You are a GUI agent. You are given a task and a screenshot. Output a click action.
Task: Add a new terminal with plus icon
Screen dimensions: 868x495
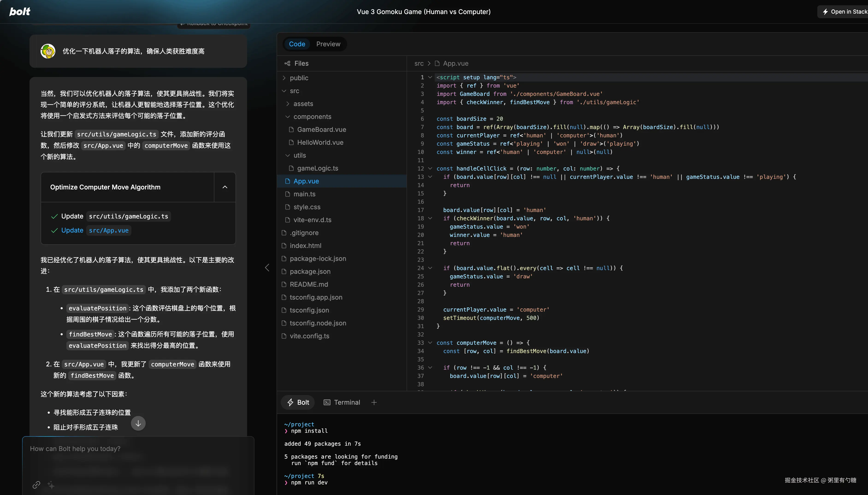point(374,402)
